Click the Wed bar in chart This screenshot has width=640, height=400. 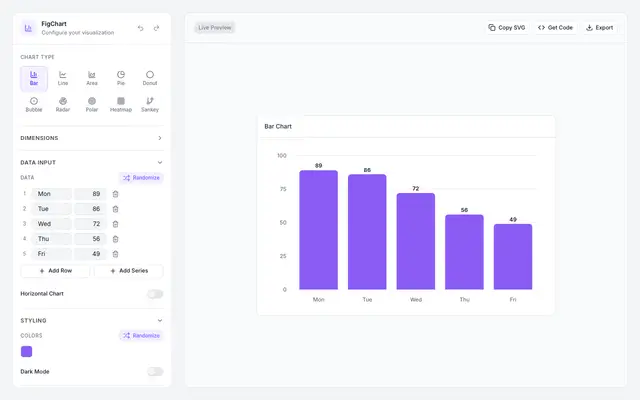pos(416,241)
